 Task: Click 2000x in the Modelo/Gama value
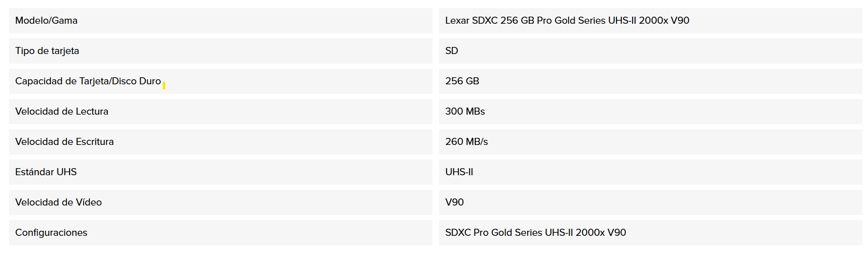click(653, 21)
